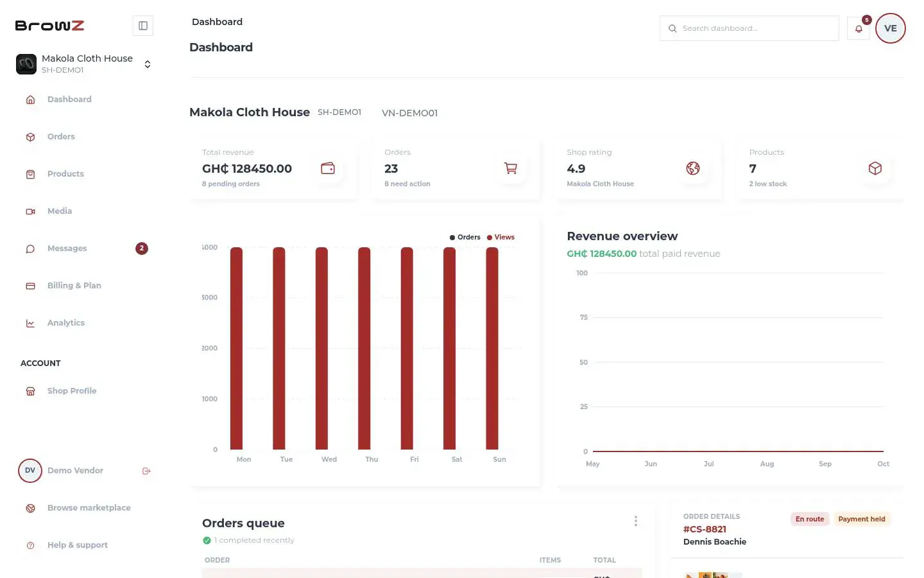Click the Search dashboard input field
Viewport: 924px width, 578px height.
pos(749,28)
